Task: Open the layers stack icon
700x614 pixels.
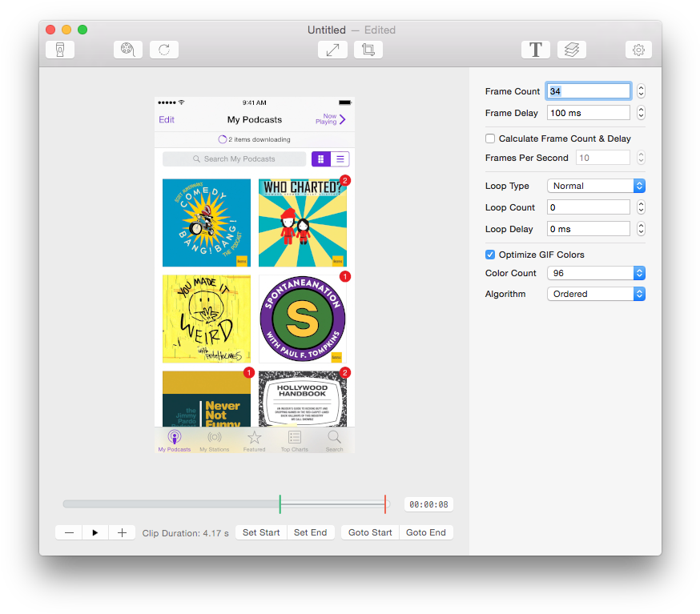Action: click(x=572, y=50)
